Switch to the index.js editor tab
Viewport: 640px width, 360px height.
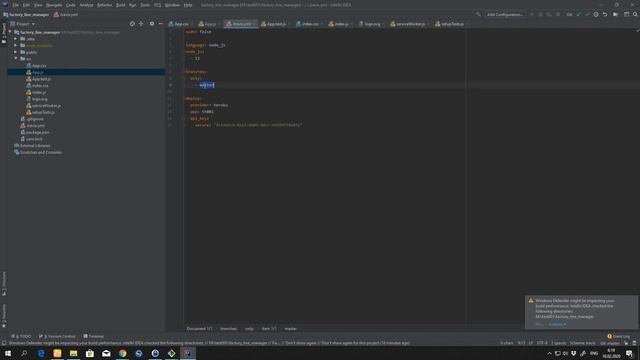(340, 24)
